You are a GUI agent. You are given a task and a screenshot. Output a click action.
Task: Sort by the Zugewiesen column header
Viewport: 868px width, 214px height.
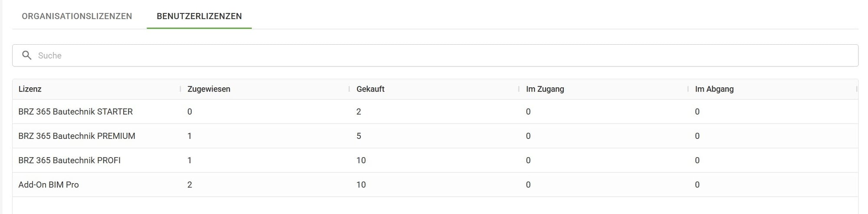pos(209,89)
